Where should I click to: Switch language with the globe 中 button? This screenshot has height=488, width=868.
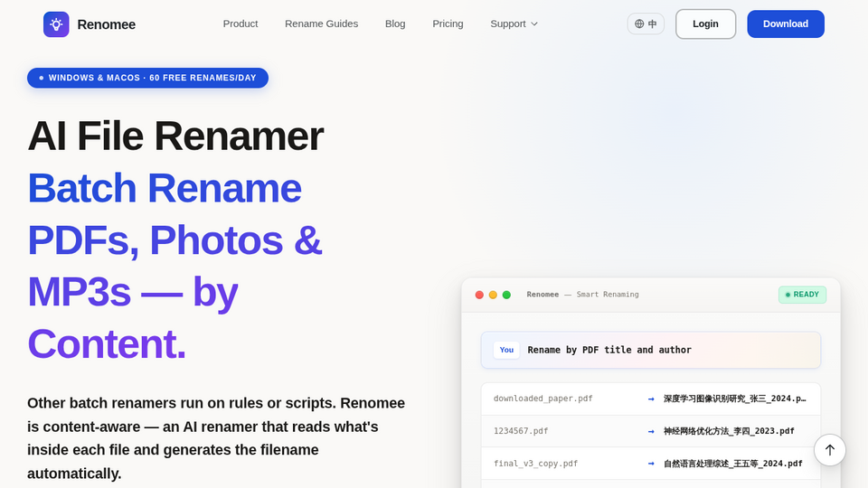646,23
